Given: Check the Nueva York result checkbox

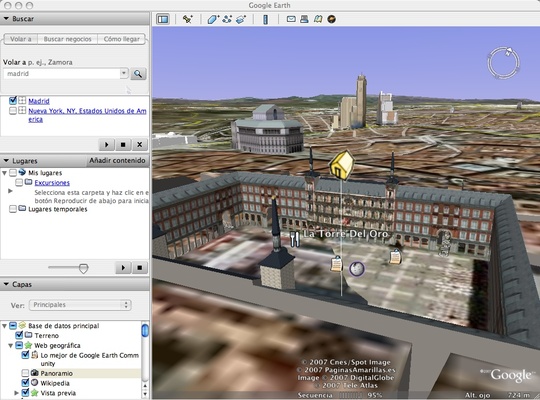Looking at the screenshot, I should [13, 111].
